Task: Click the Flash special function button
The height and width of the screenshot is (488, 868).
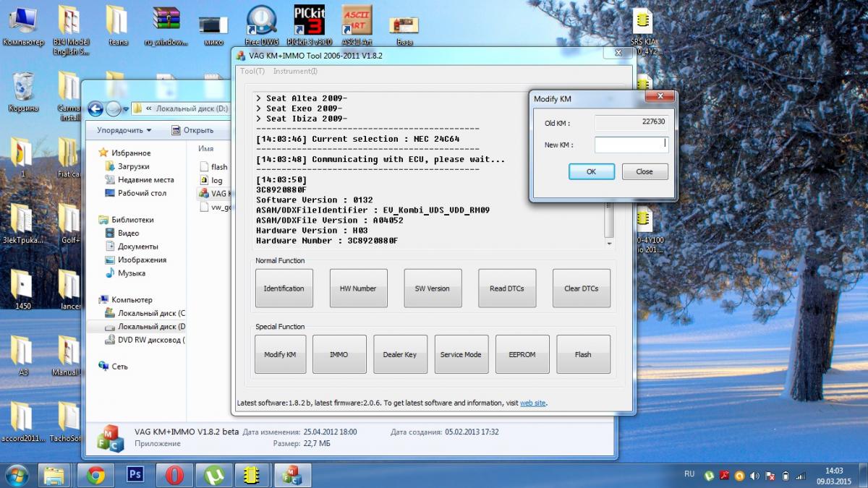Action: click(x=583, y=354)
